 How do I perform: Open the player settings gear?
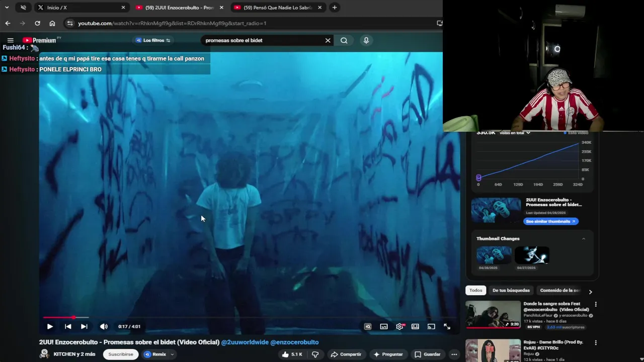point(399,326)
